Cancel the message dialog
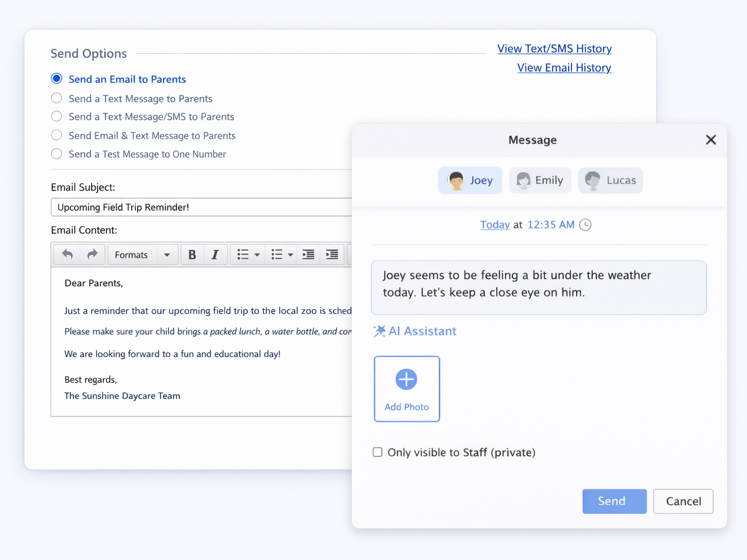Image resolution: width=747 pixels, height=560 pixels. point(683,501)
